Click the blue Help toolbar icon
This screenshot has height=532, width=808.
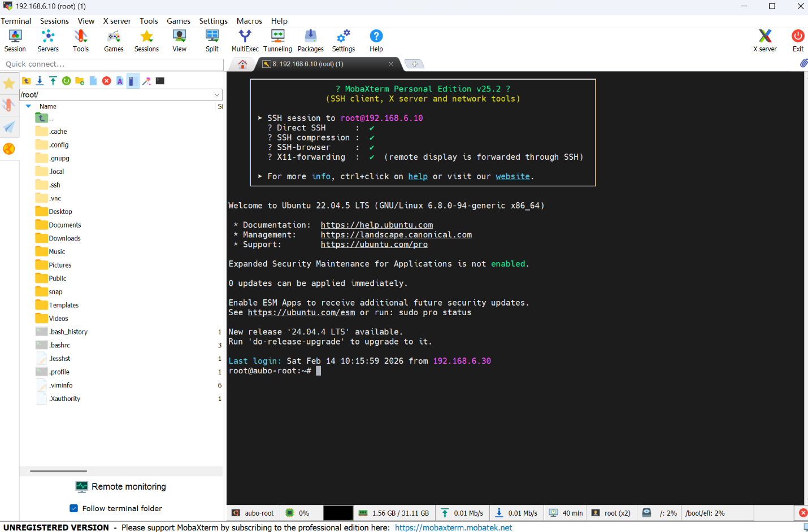(x=376, y=41)
